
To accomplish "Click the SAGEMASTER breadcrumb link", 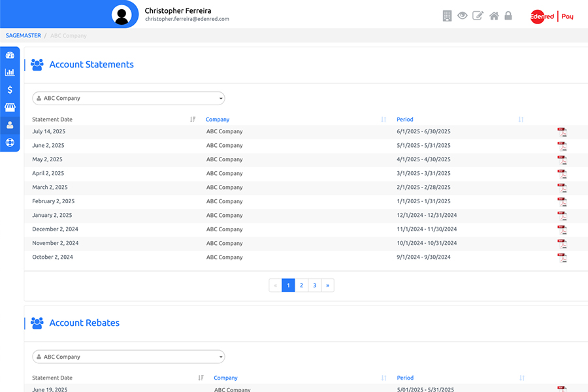I will point(24,36).
